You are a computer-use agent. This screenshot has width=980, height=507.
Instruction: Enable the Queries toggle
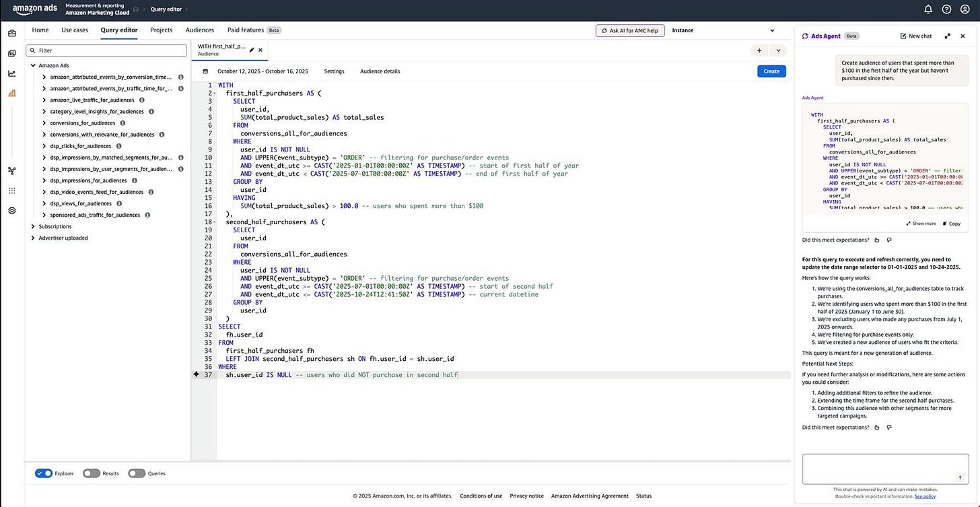(137, 473)
